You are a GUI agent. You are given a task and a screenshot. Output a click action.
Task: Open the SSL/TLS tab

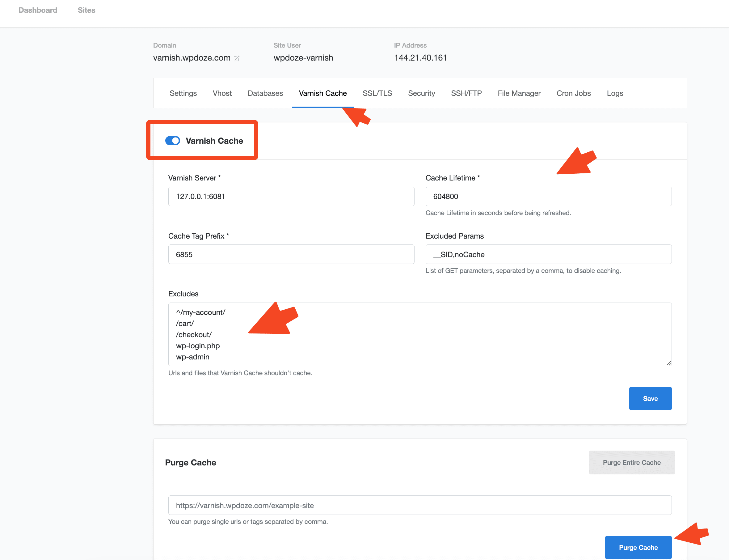377,93
